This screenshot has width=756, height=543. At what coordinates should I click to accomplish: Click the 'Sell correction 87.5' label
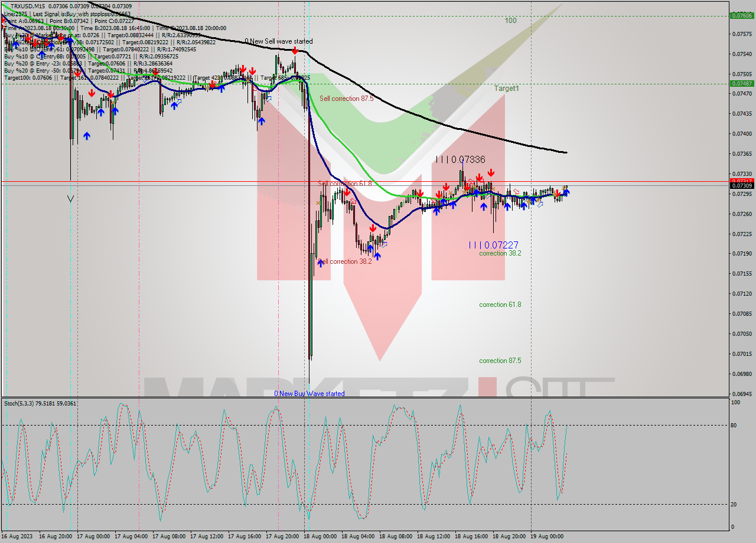tap(346, 99)
